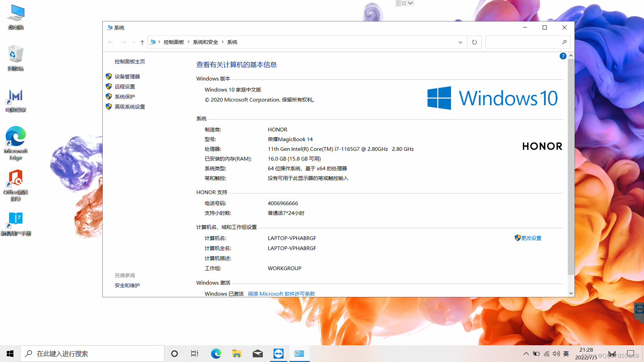Viewport: 644px width, 362px height.
Task: Maximize the System window
Action: pyautogui.click(x=545, y=27)
